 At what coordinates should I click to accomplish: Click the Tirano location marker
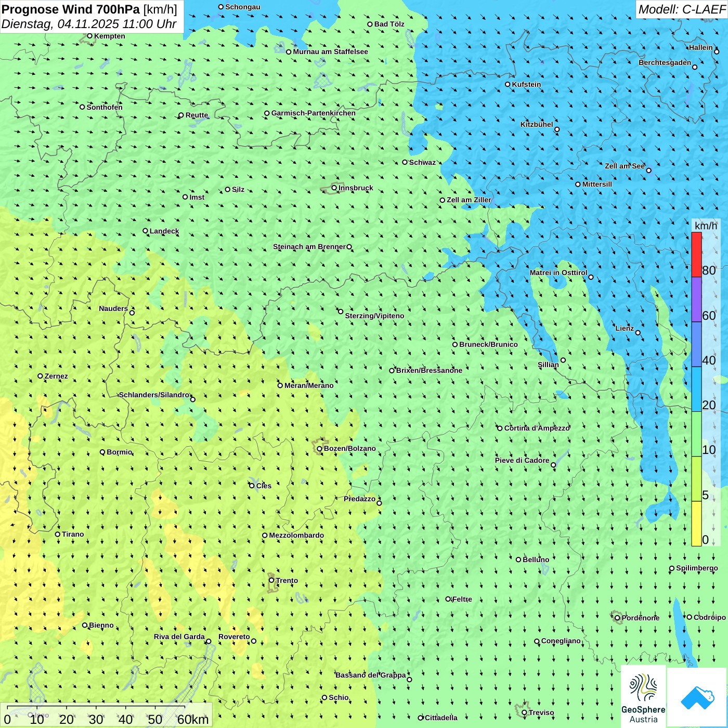click(x=58, y=534)
